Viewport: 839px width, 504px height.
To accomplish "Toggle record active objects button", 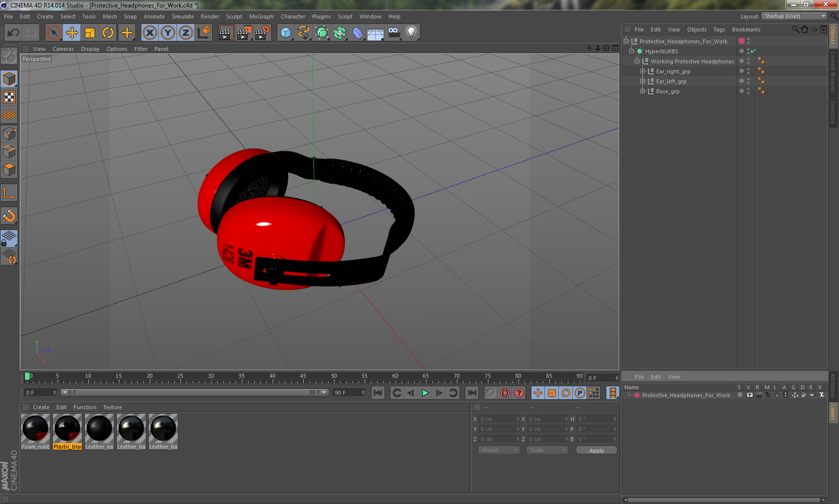I will 491,393.
